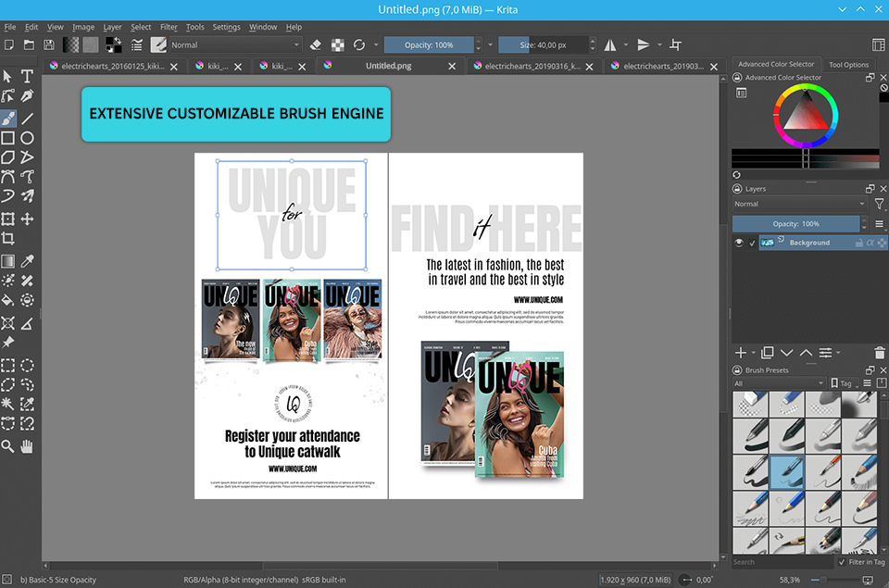The width and height of the screenshot is (889, 588).
Task: Hide the Background layer eye icon
Action: tap(739, 243)
